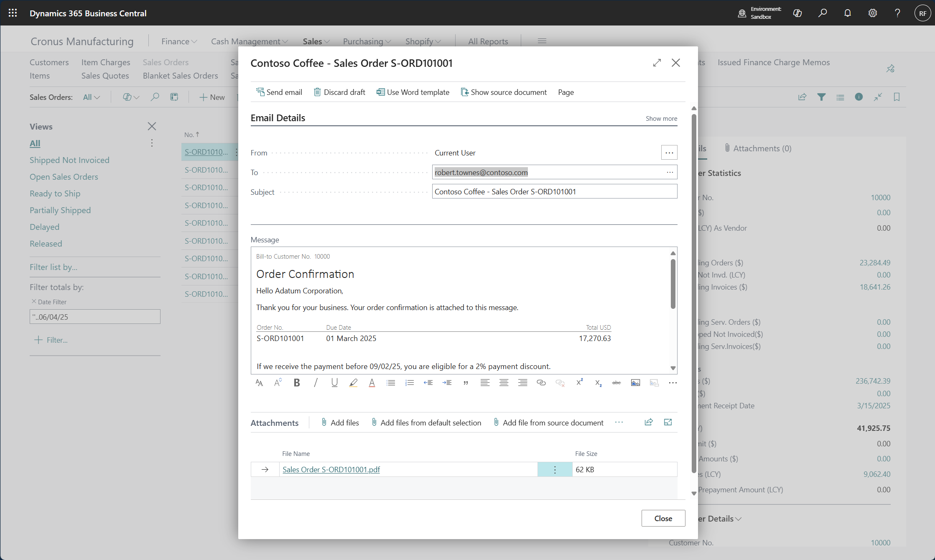Open the settings gear icon
Viewport: 935px width, 560px height.
click(x=872, y=13)
